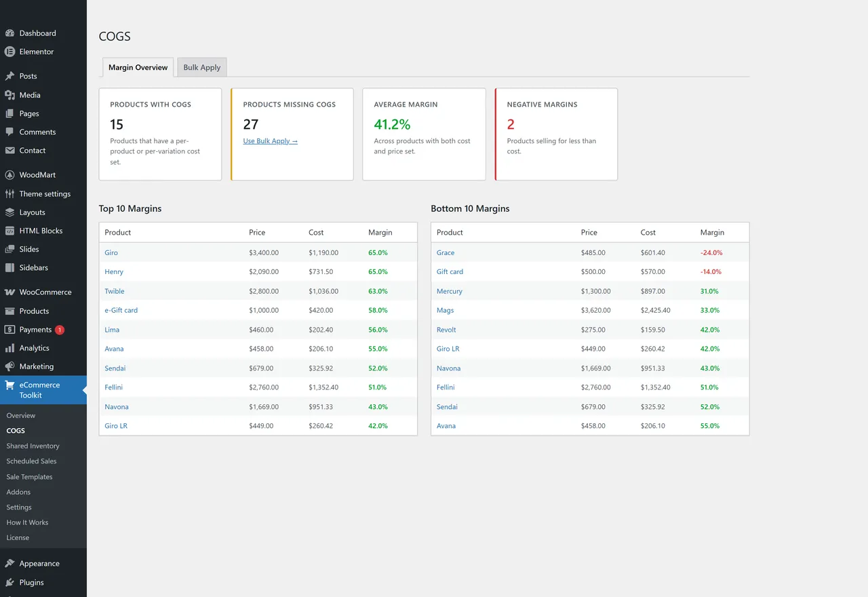The image size is (868, 597).
Task: Click the Marketing megaphone icon
Action: click(x=9, y=366)
